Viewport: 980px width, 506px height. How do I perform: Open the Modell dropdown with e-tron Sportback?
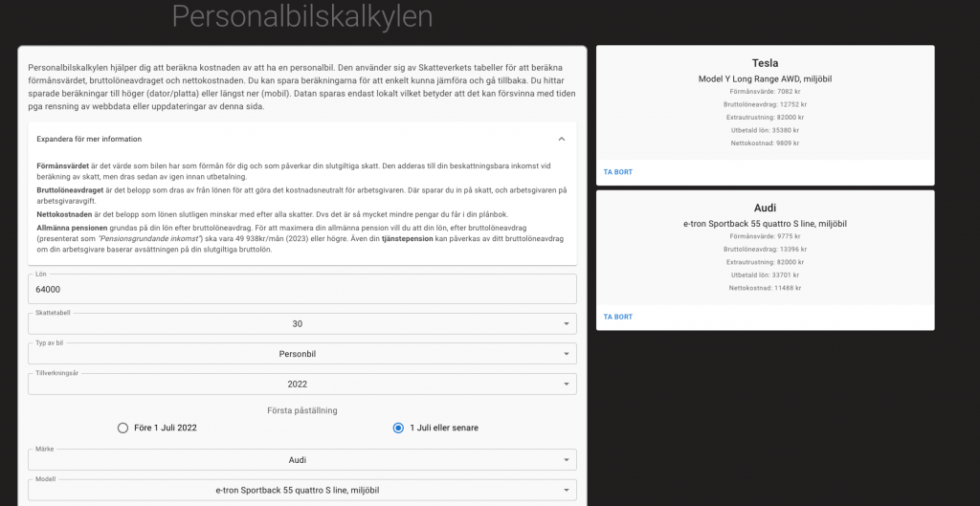coord(301,490)
